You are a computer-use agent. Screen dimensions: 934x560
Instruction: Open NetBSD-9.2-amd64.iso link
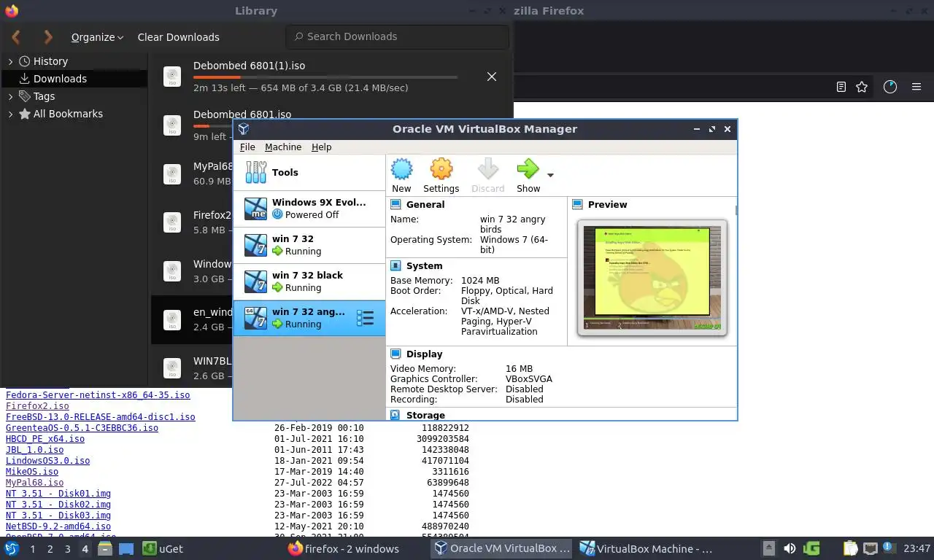pyautogui.click(x=58, y=526)
